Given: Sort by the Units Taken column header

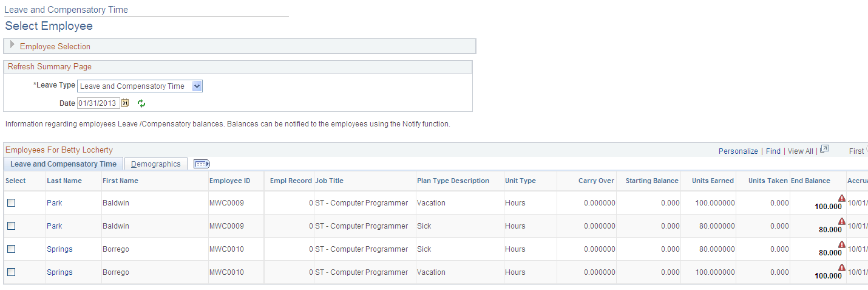Looking at the screenshot, I should point(768,181).
